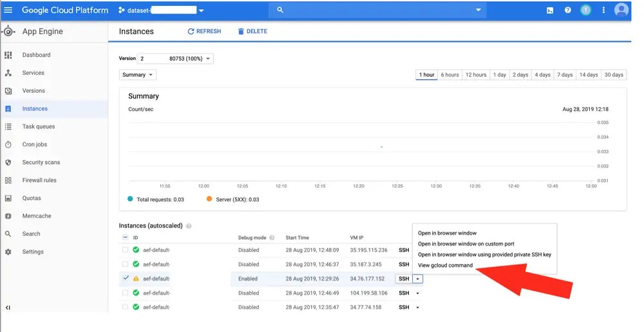Click the Firewall rules grid icon
The image size is (644, 332).
point(8,181)
